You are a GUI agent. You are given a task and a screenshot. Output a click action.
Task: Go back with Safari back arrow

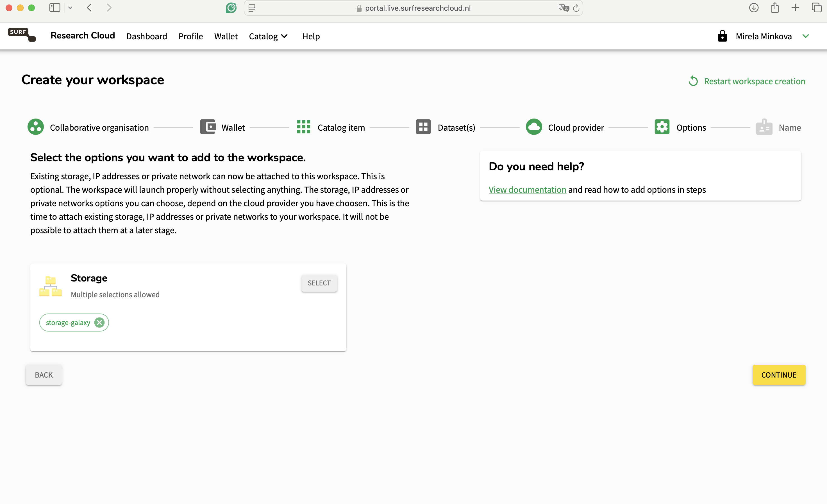pyautogui.click(x=89, y=8)
